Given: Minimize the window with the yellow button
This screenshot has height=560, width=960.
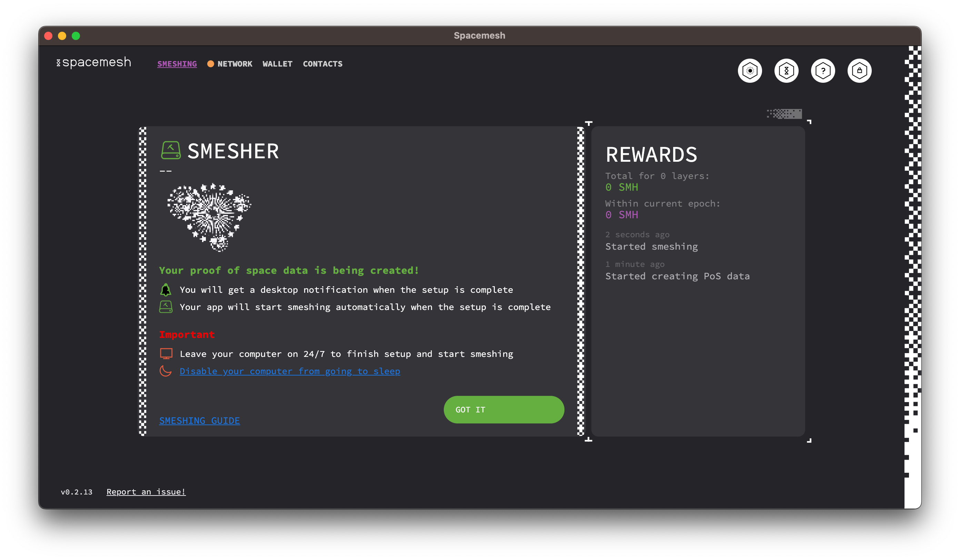Looking at the screenshot, I should point(62,36).
